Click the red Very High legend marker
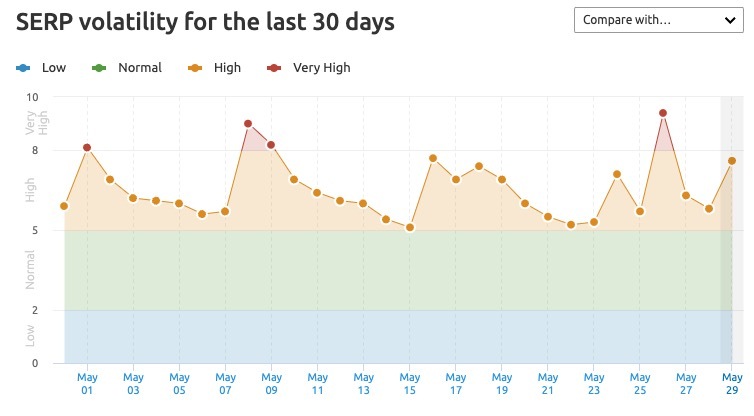 (274, 68)
